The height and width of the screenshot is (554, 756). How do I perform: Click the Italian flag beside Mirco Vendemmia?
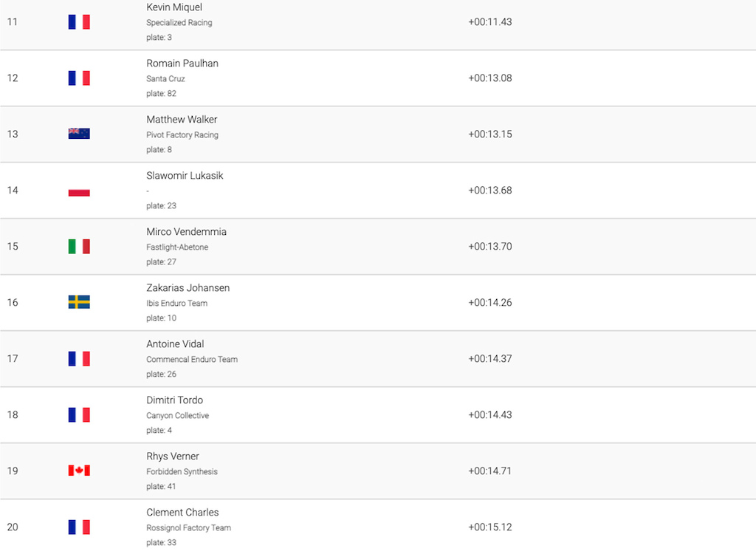click(79, 246)
